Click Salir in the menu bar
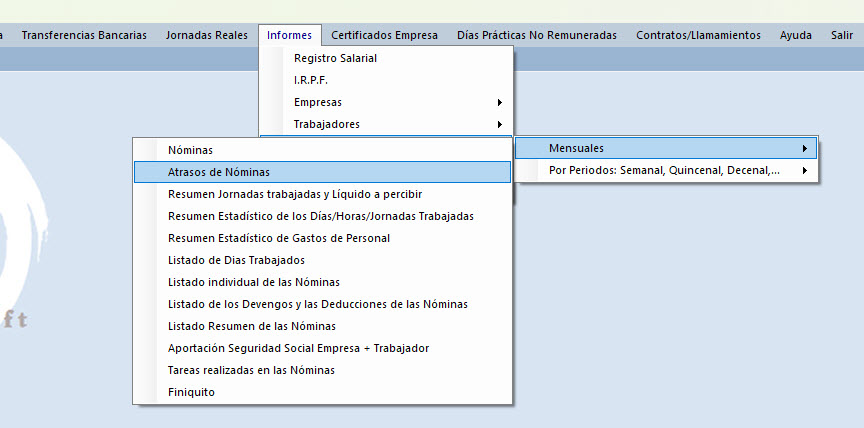Screen dimensions: 864x428 pos(841,35)
